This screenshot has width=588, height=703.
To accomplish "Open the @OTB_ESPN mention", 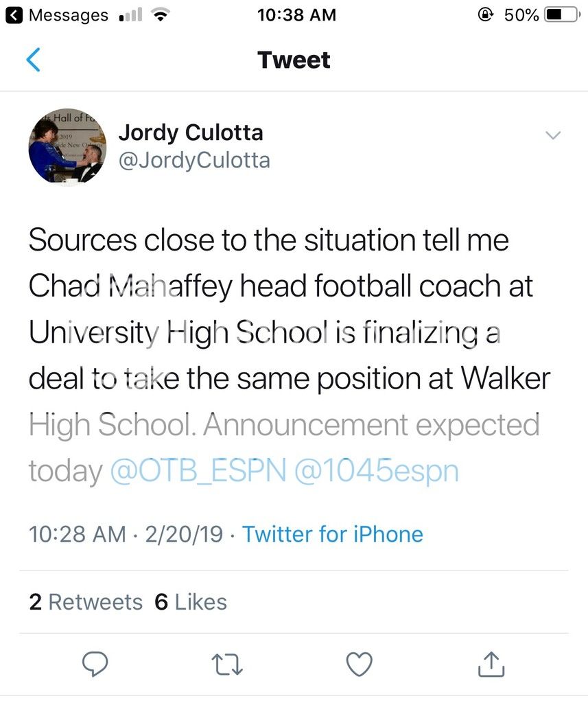I will pyautogui.click(x=198, y=471).
